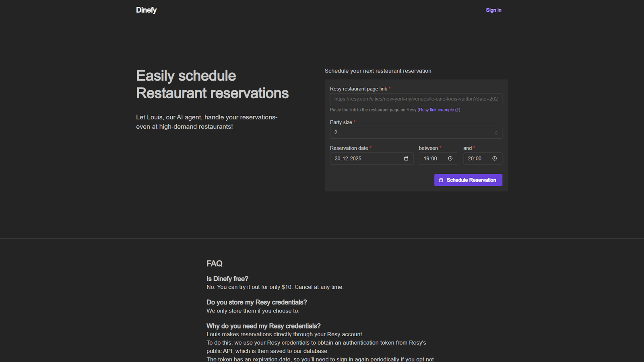644x362 pixels.
Task: Open the calendar picker in Reservation date
Action: tap(406, 158)
